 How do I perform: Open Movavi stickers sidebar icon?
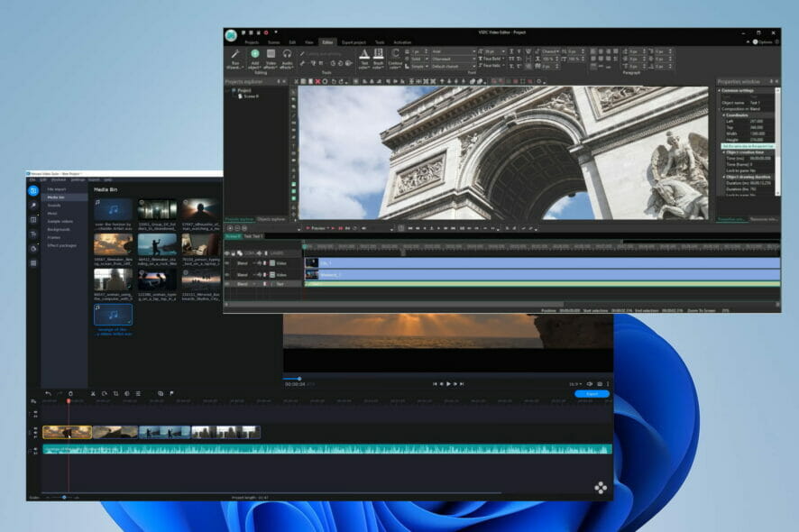coord(33,249)
